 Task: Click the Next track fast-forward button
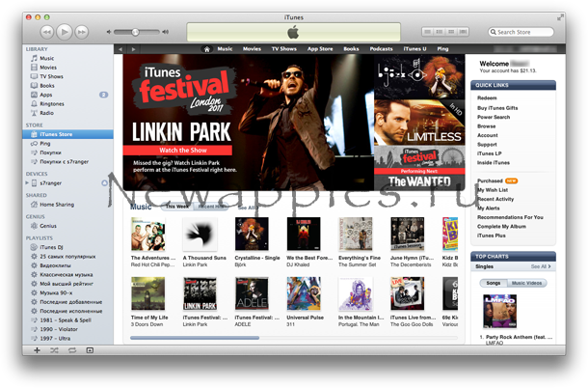tap(81, 32)
